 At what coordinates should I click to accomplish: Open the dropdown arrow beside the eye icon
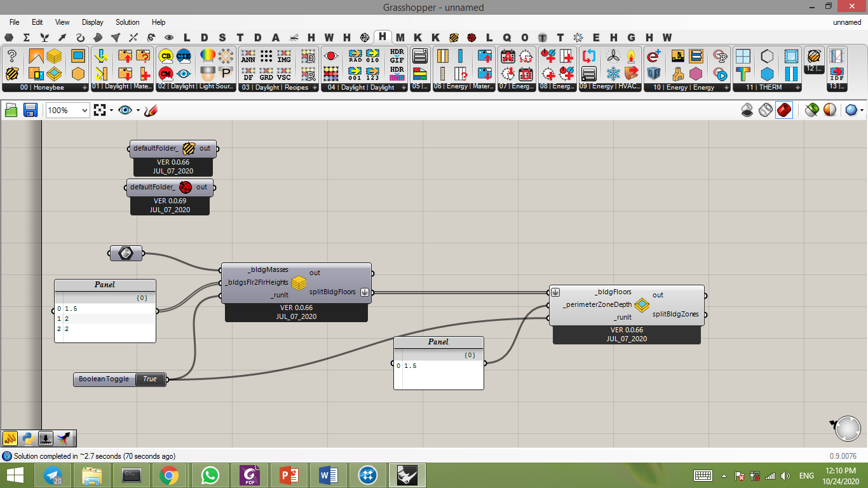[138, 111]
